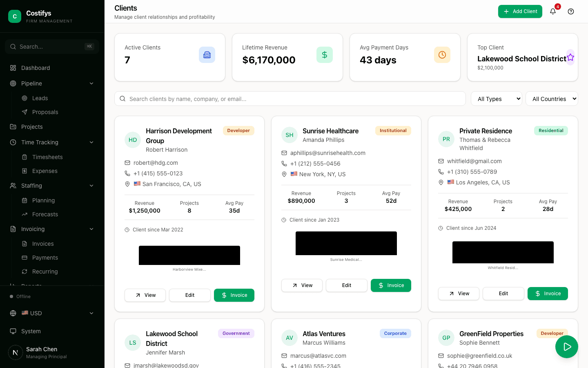Open Projects from the sidebar
Image resolution: width=588 pixels, height=368 pixels.
[x=33, y=127]
